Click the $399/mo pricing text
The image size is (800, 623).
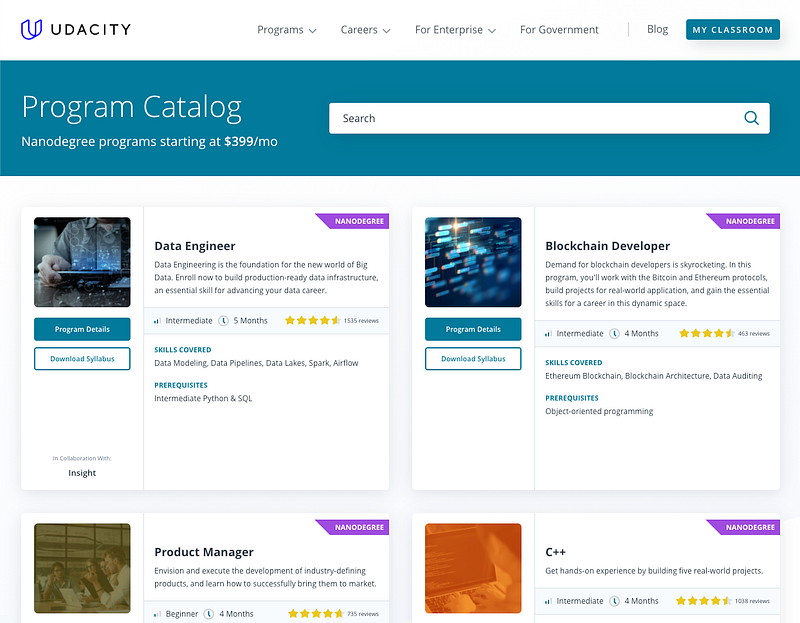coord(251,141)
